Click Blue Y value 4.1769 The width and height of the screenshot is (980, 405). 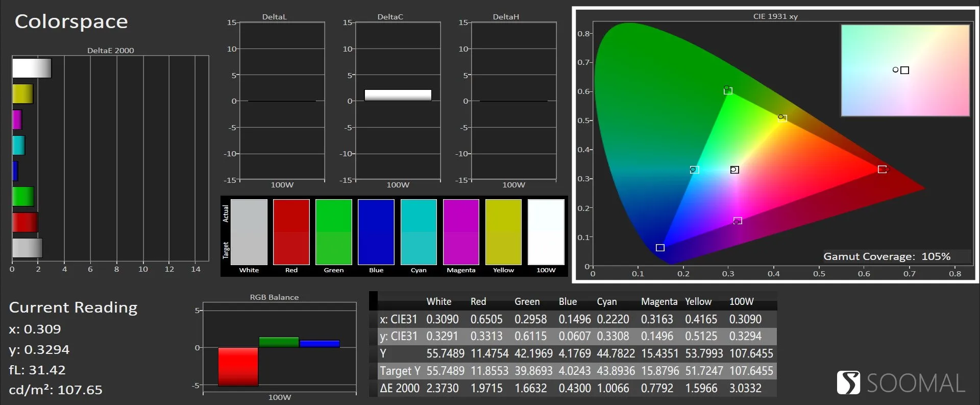point(574,353)
